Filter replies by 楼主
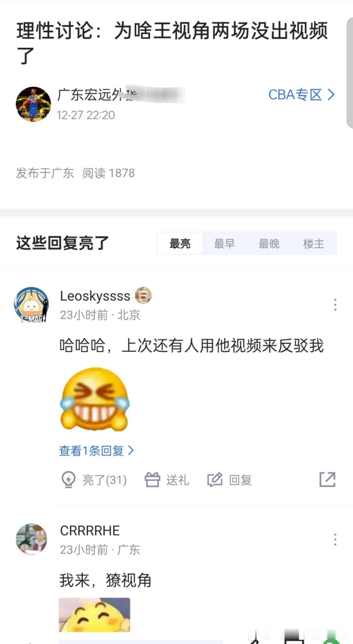The height and width of the screenshot is (644, 353). [314, 243]
